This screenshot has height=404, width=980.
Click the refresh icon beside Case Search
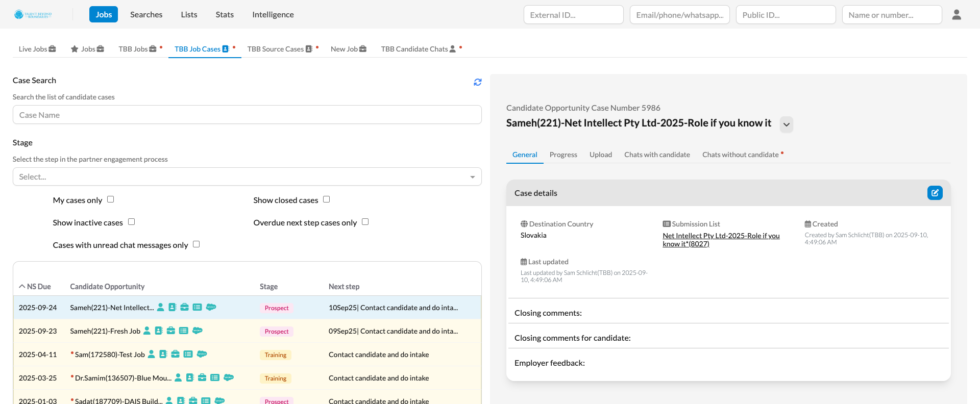477,82
